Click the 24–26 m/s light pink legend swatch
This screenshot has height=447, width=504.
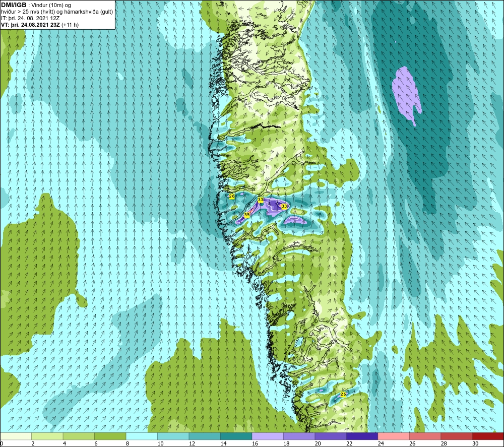(394, 436)
